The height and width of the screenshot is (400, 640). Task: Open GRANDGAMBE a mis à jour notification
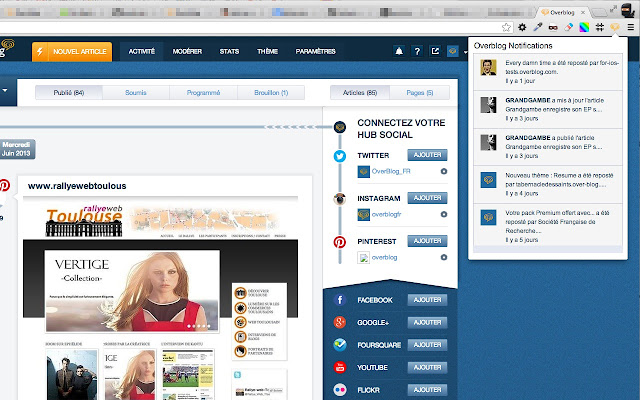[548, 109]
